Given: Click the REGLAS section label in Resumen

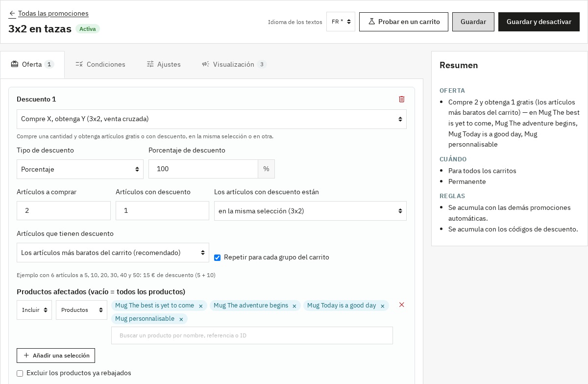Looking at the screenshot, I should coord(452,196).
